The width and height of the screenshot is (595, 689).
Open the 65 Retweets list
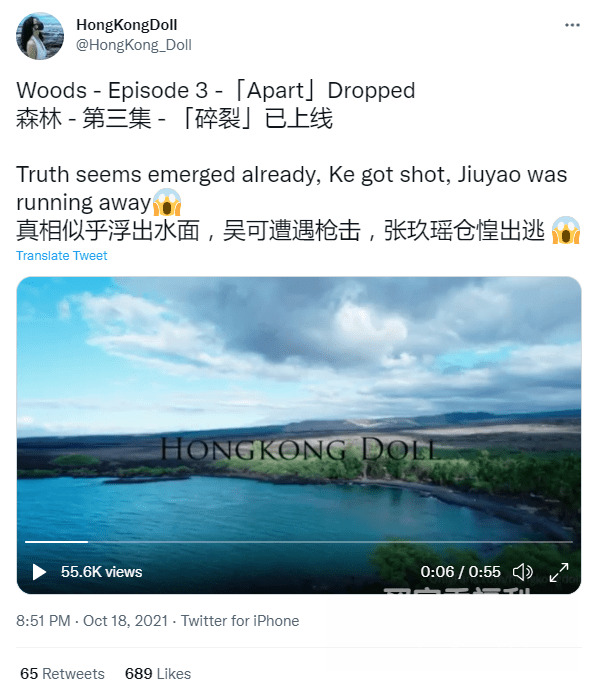[62, 673]
